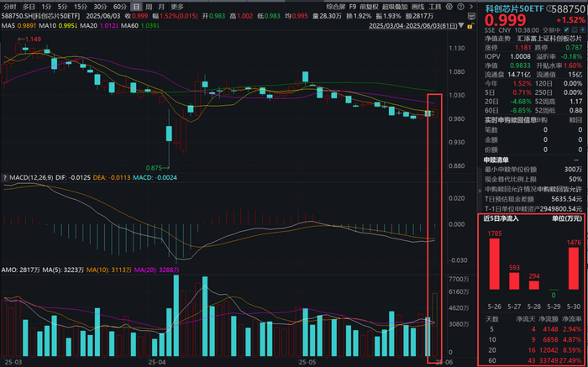Viewport: 588px width, 367px height.
Task: Toggle the yellow date range lock icon
Action: tap(470, 26)
